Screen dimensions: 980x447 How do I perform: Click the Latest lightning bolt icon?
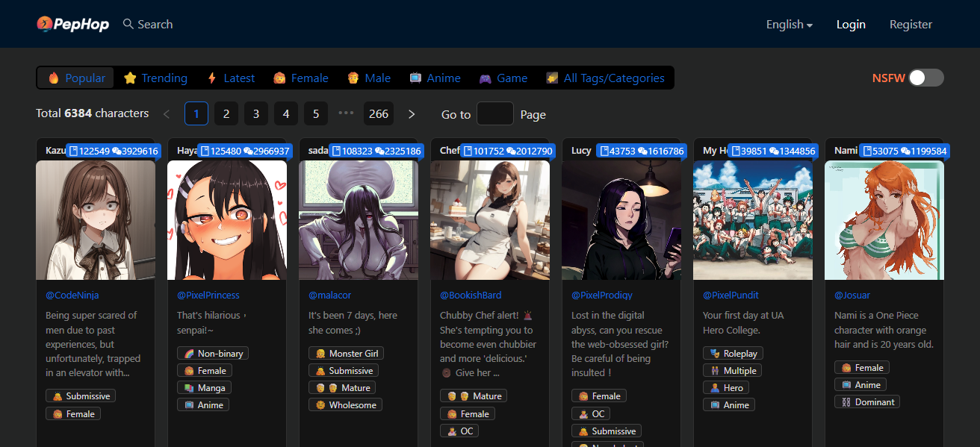pos(212,78)
